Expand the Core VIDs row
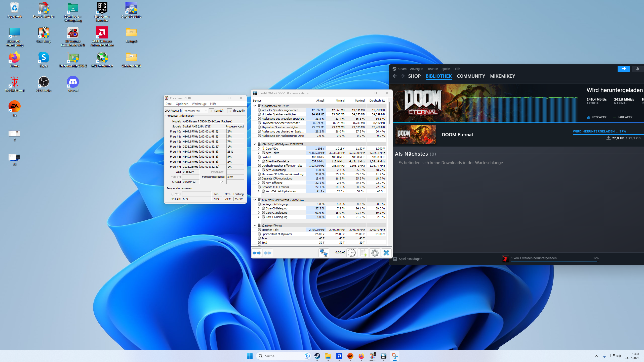644x362 pixels. (259, 149)
